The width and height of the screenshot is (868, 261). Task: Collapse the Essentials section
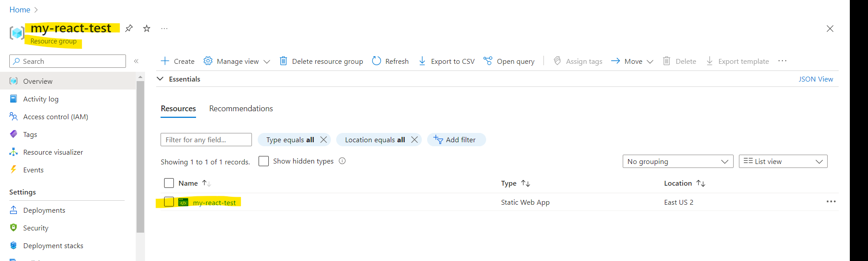coord(160,79)
